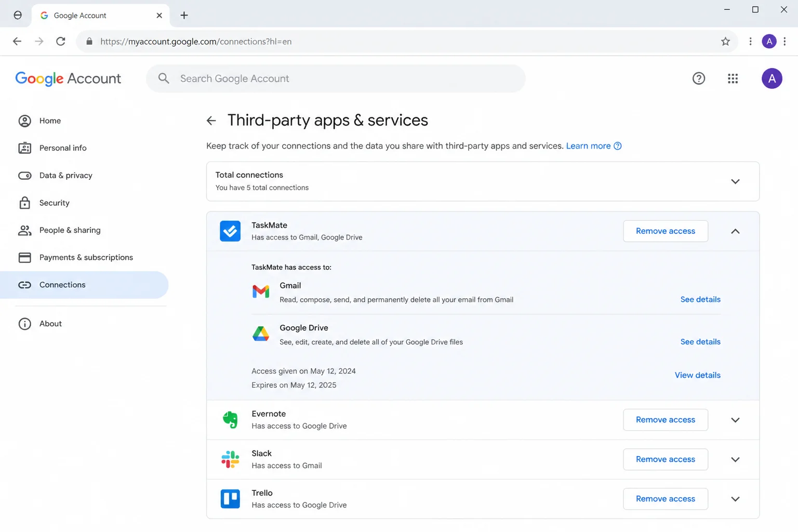The image size is (798, 532).
Task: Click the Google Account logo
Action: (x=68, y=78)
